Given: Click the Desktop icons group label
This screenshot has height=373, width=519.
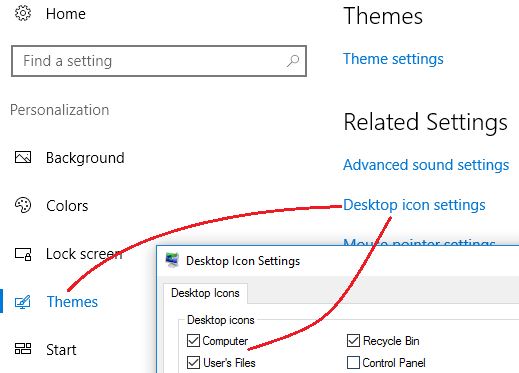Looking at the screenshot, I should coord(221,320).
